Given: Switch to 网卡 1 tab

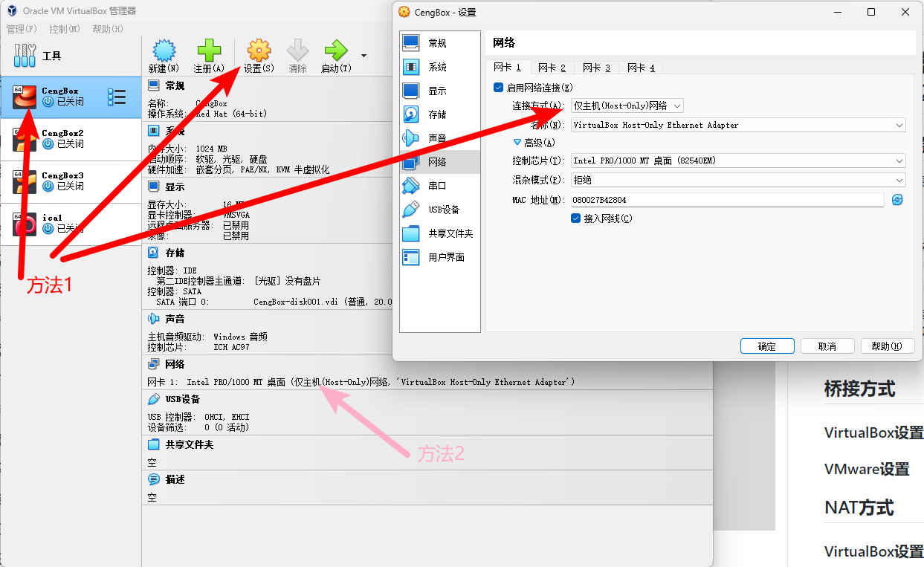Looking at the screenshot, I should [508, 68].
